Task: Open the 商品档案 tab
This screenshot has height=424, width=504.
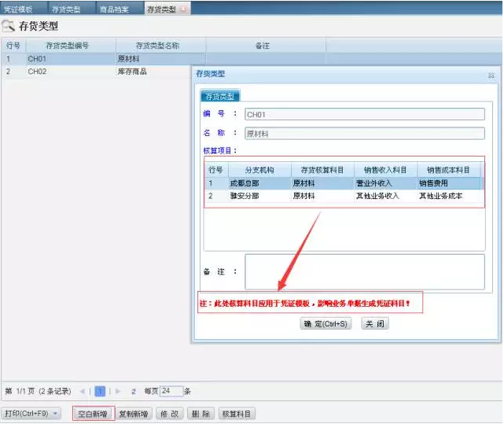Action: [116, 9]
